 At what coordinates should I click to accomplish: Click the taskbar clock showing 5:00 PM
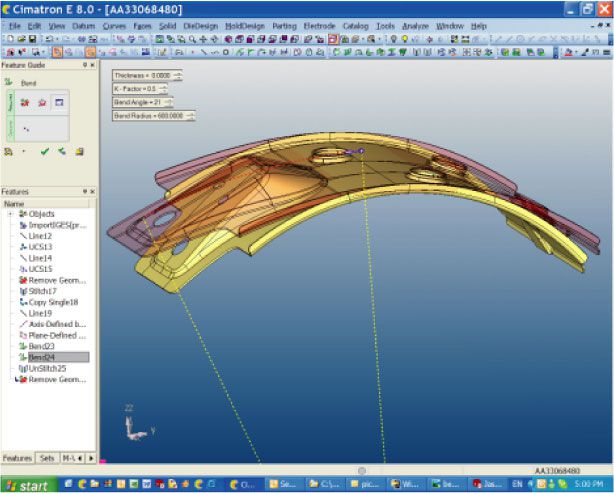tap(590, 484)
